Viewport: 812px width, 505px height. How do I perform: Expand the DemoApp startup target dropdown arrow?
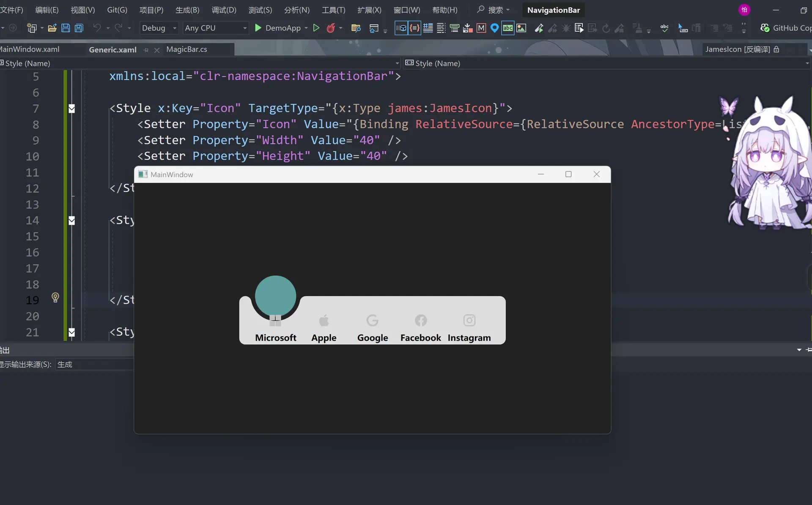pos(306,28)
